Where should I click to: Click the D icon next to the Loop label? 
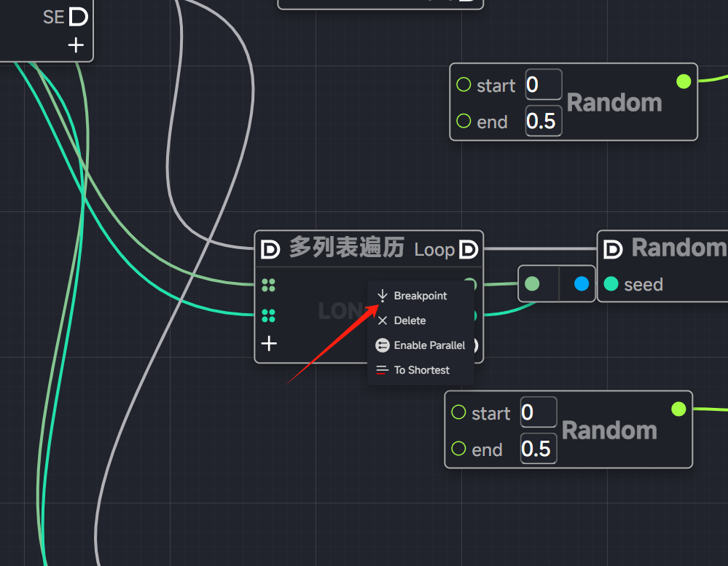point(469,249)
